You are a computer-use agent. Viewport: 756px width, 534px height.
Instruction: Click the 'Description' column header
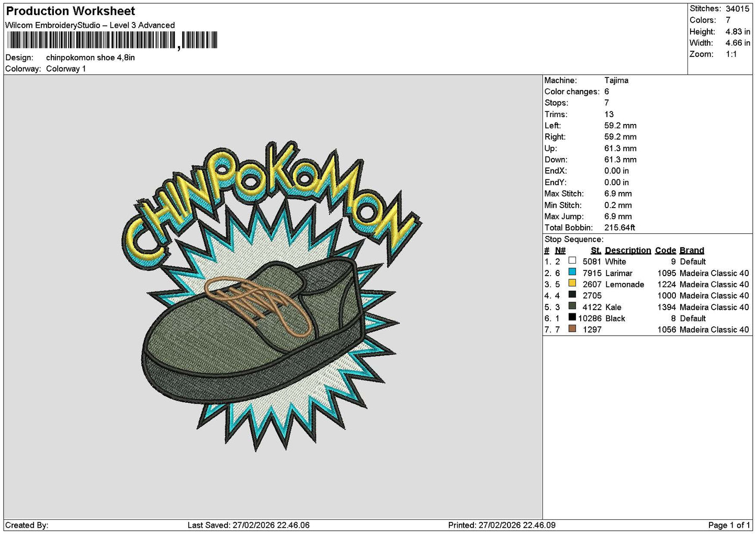(x=628, y=251)
